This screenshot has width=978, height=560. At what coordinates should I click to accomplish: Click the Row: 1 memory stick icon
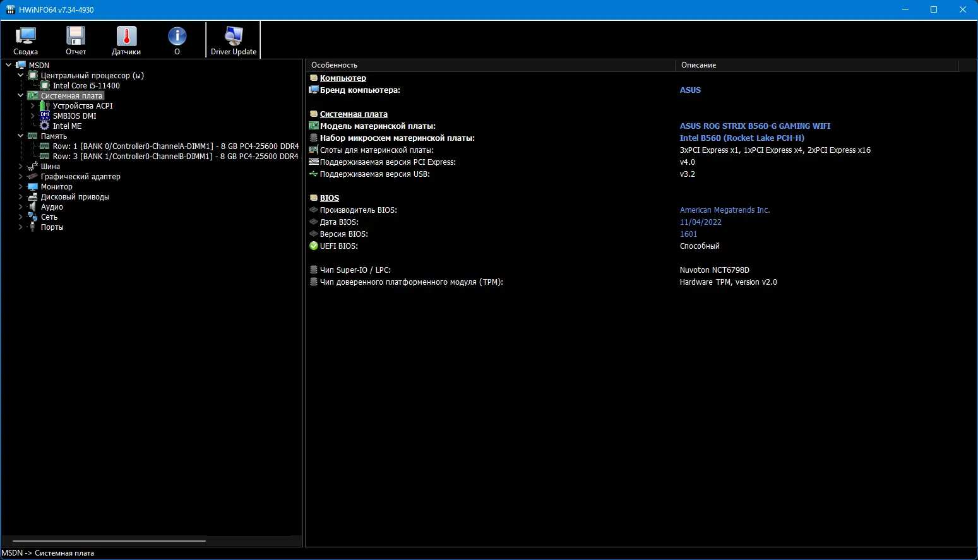coord(45,146)
